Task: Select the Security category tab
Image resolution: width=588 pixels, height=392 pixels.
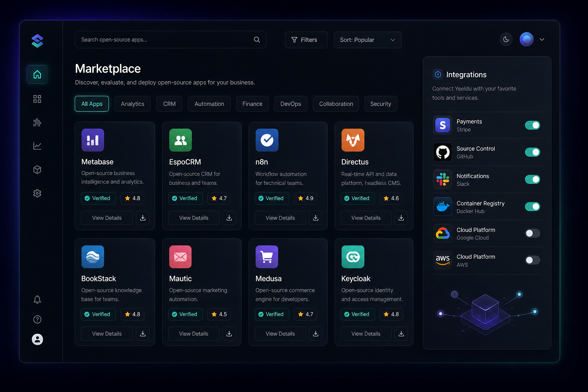Action: coord(381,104)
